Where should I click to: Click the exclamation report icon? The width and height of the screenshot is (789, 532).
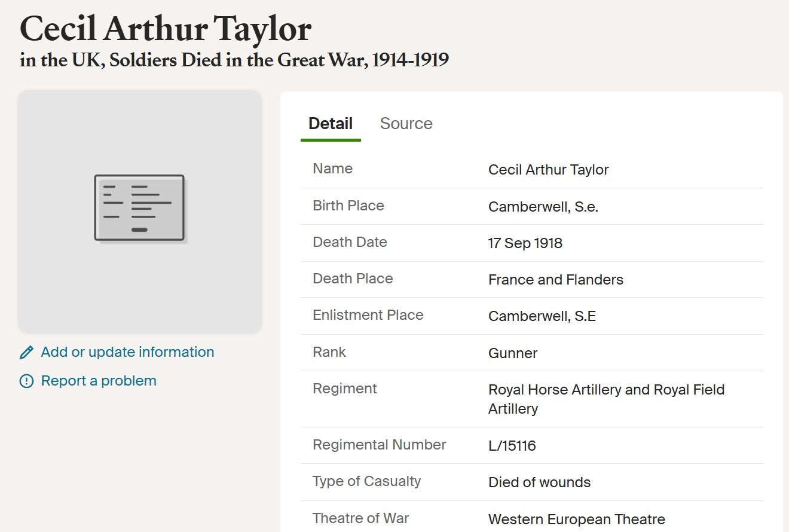[27, 381]
